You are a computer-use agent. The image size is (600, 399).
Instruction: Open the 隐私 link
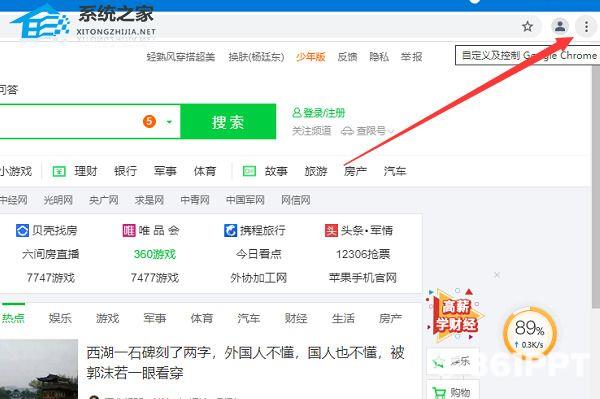coord(379,57)
